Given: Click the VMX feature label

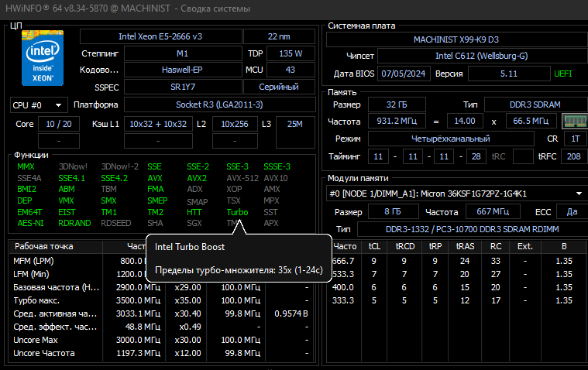Looking at the screenshot, I should tap(66, 200).
